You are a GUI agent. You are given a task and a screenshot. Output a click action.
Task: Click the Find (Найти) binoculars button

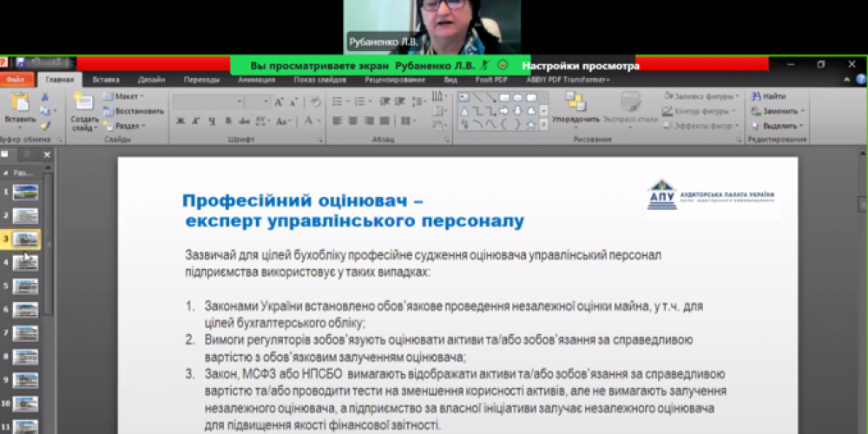click(x=769, y=96)
